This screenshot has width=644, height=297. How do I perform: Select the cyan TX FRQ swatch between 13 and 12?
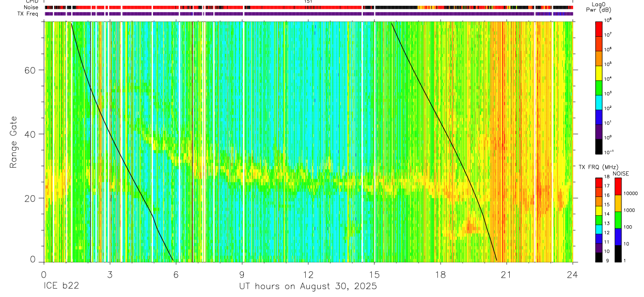tap(598, 229)
